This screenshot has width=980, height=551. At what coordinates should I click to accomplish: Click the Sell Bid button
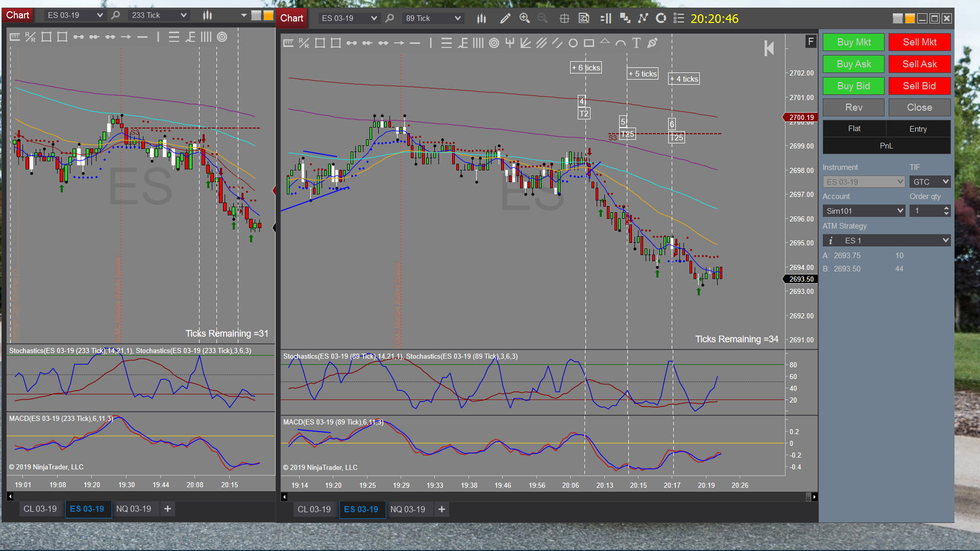pyautogui.click(x=919, y=86)
